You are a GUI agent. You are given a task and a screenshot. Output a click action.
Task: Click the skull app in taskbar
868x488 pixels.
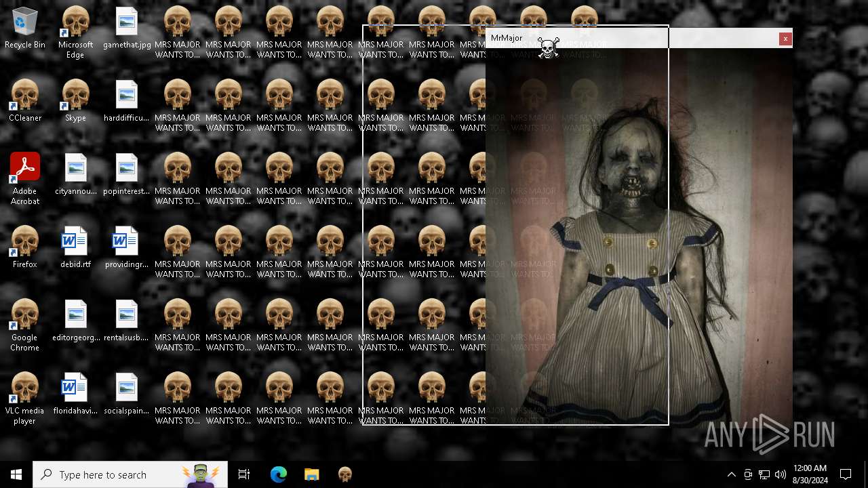pyautogui.click(x=345, y=474)
